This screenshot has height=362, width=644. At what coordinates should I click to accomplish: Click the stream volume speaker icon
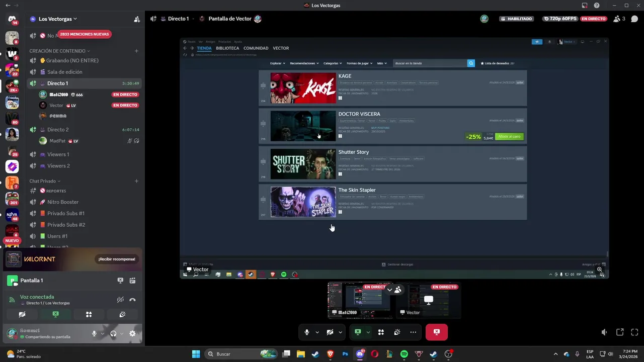604,332
